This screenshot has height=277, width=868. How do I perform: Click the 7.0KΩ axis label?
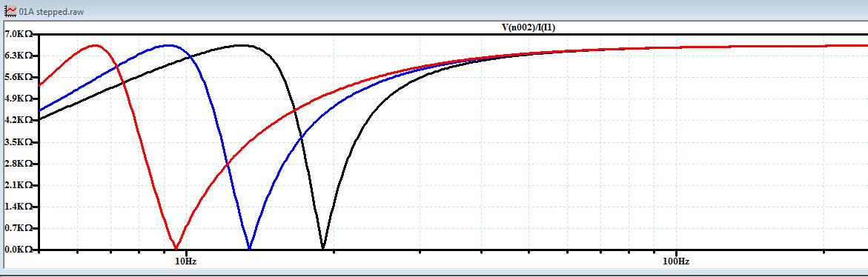point(18,34)
